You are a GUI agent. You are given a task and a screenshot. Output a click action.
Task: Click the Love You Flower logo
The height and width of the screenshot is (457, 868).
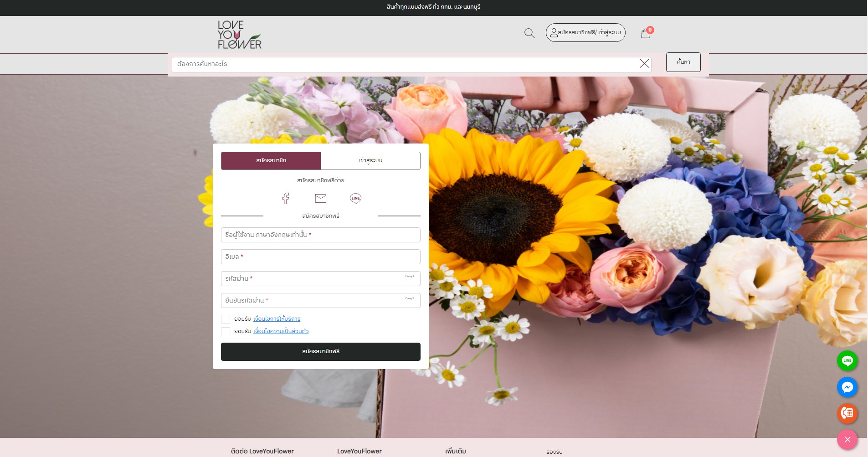[x=239, y=35]
